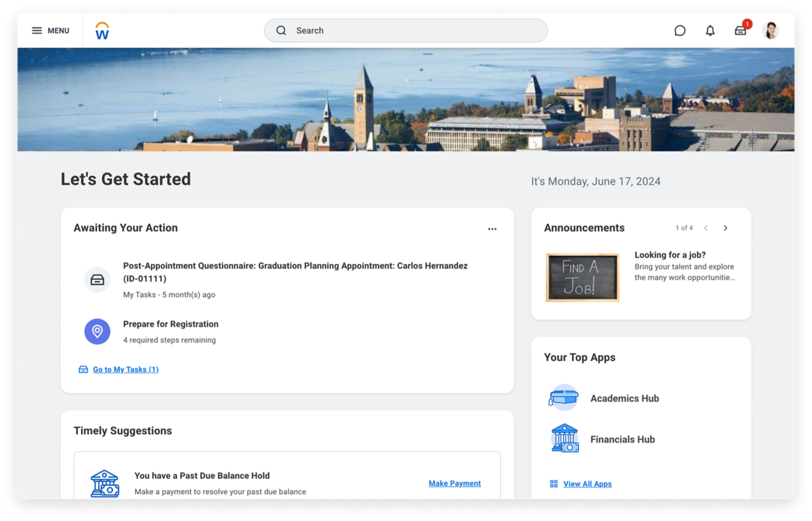Screen dimensions: 812x521
Task: Open the notifications bell icon
Action: [710, 31]
